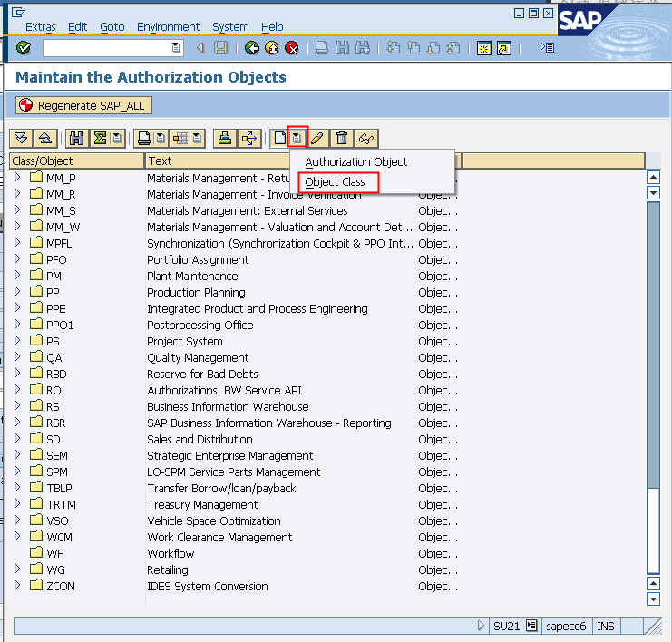672x642 pixels.
Task: Click the green Back arrow icon
Action: point(252,47)
